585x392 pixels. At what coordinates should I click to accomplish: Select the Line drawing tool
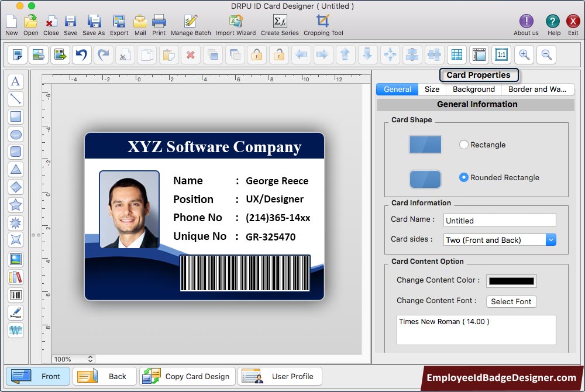point(16,99)
